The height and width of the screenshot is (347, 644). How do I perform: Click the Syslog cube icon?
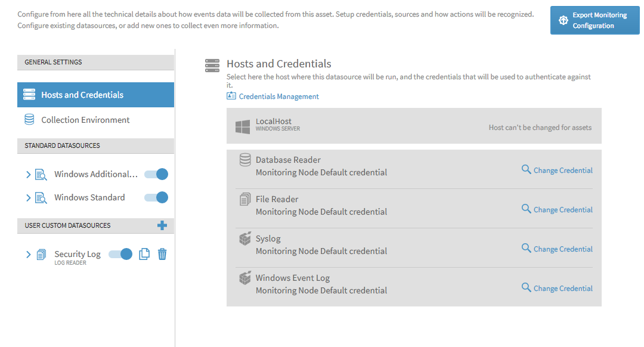pos(245,238)
